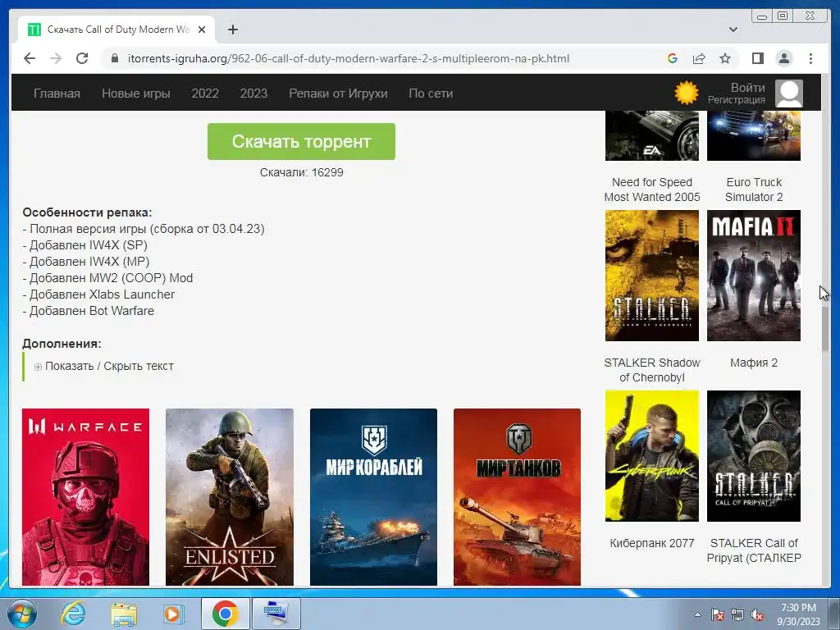Open Репаки от Игрухи menu item
The width and height of the screenshot is (840, 630).
click(338, 94)
